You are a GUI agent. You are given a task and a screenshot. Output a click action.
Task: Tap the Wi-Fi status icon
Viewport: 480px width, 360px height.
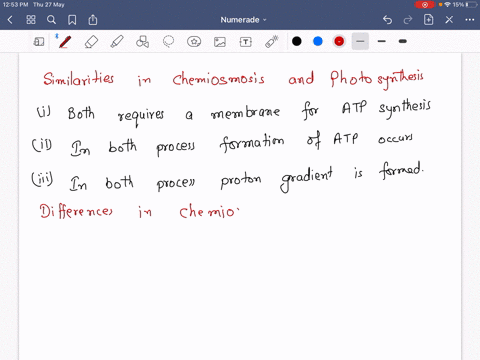tap(448, 5)
